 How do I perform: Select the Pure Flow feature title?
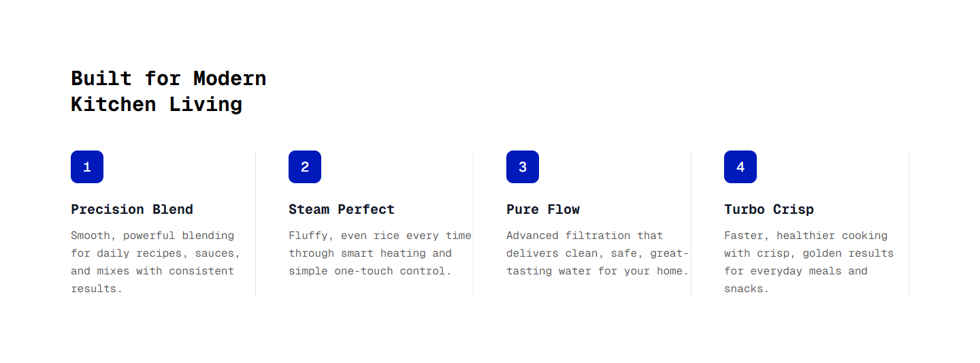543,209
